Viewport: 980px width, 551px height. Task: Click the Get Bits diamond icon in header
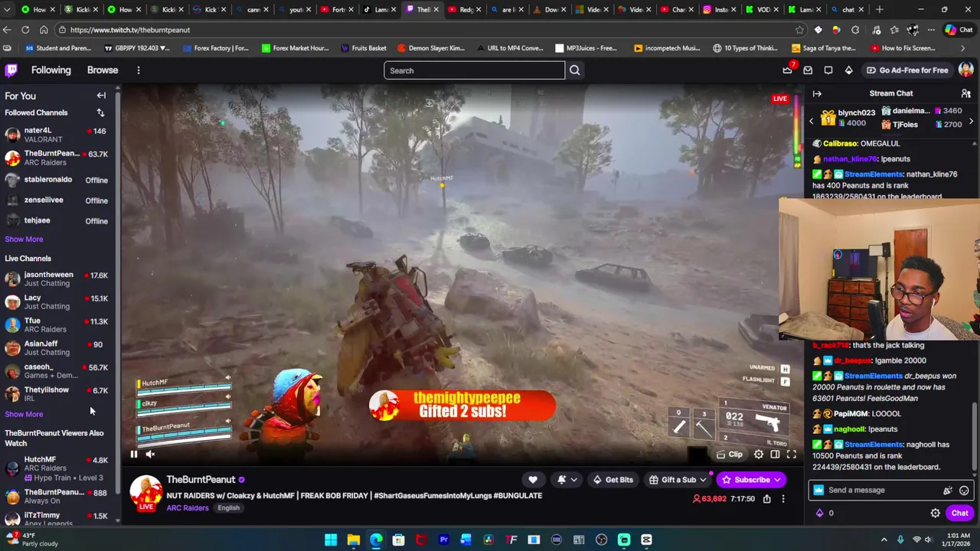[848, 70]
